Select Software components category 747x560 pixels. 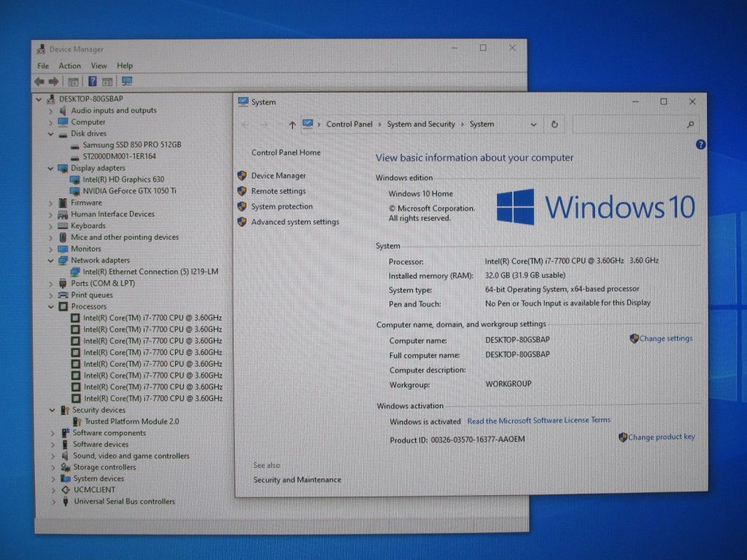click(x=109, y=433)
